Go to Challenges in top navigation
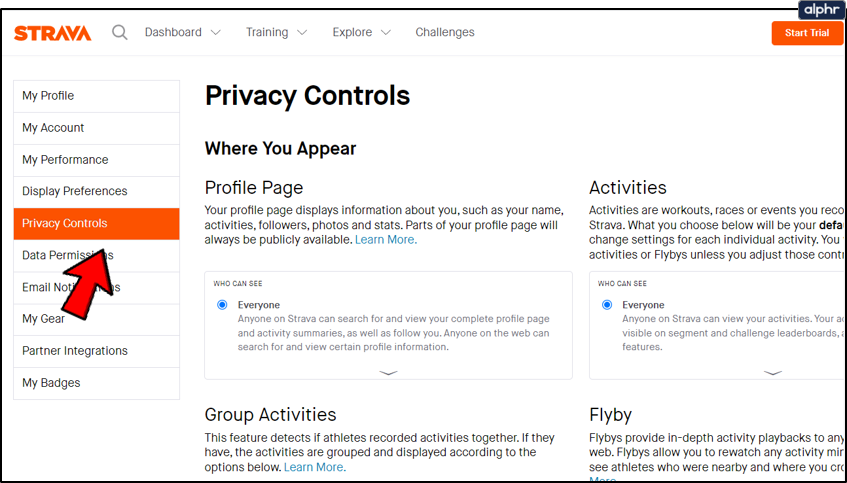The width and height of the screenshot is (847, 483). pyautogui.click(x=445, y=32)
